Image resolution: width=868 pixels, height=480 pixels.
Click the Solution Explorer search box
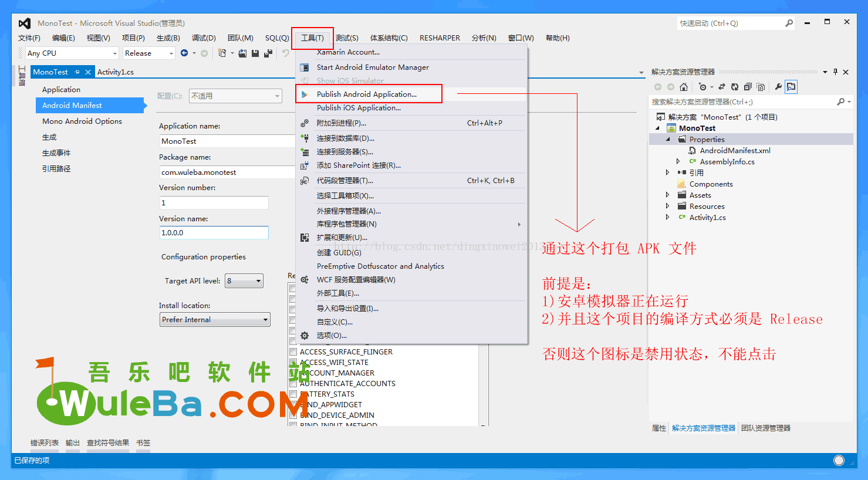[743, 102]
